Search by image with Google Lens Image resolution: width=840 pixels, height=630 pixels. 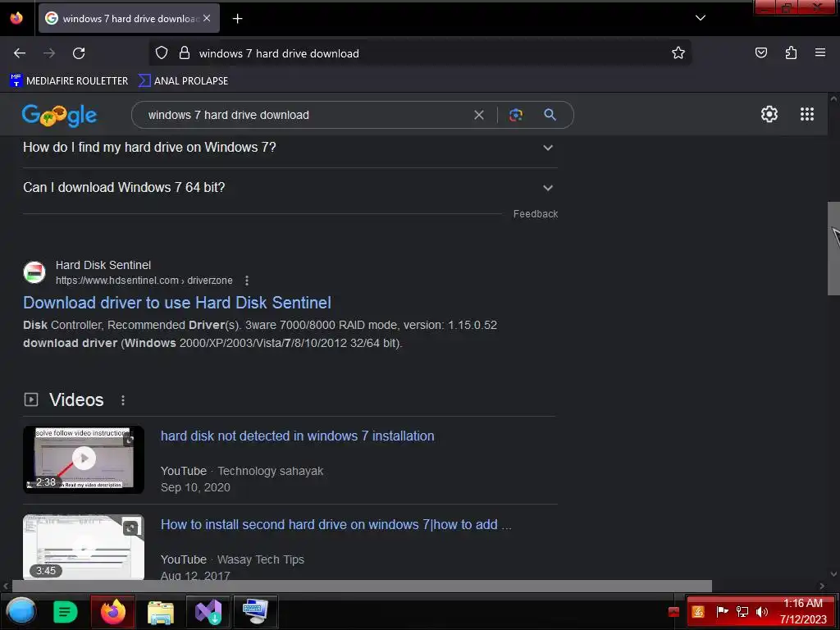pos(515,115)
